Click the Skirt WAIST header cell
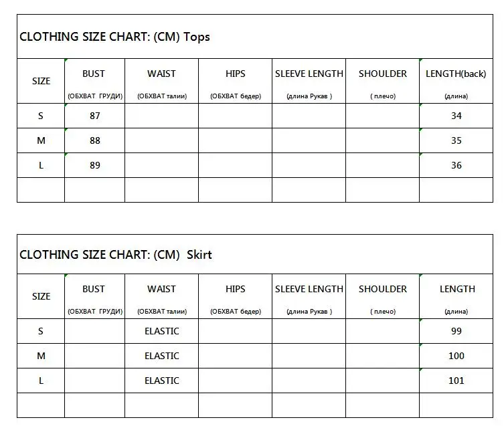The width and height of the screenshot is (504, 426). point(162,296)
